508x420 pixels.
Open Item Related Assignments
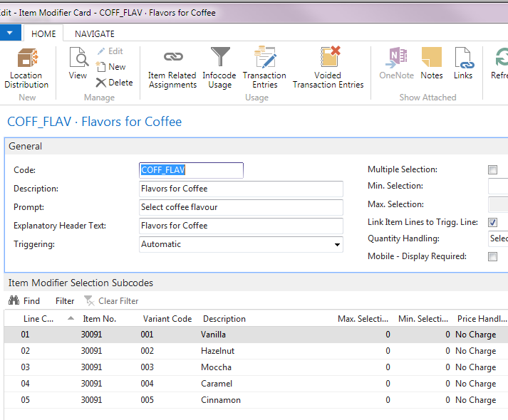(x=172, y=68)
